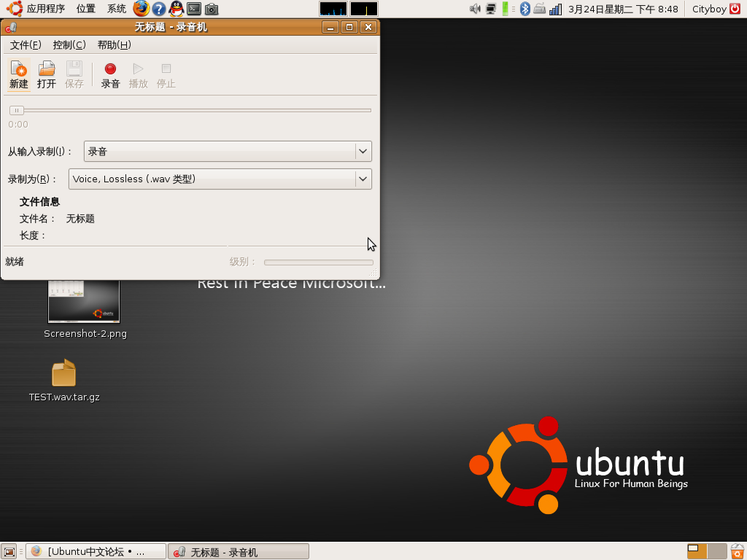Click the second system monitor graph applet

coord(364,9)
